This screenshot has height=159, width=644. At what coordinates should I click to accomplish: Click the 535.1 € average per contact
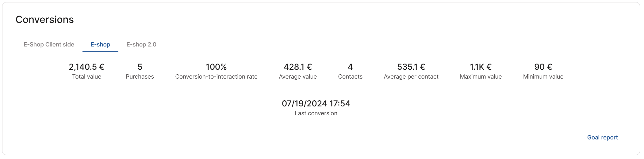coord(411,67)
